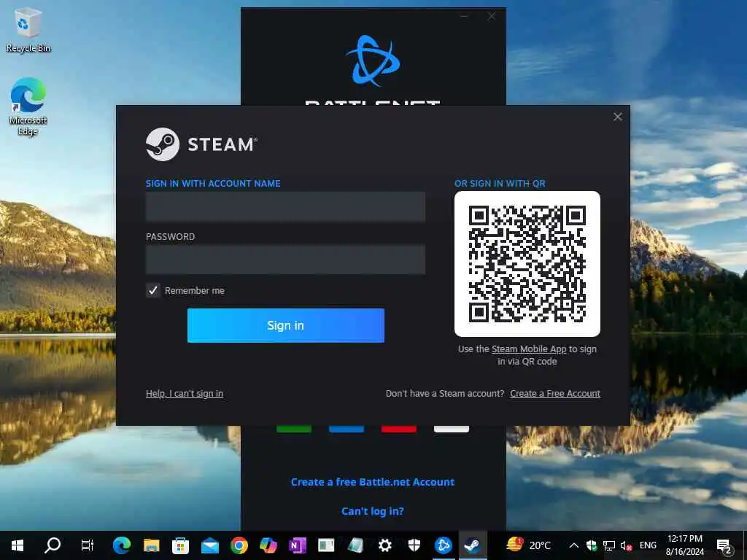
Task: Launch Microsoft Edge from the taskbar
Action: coord(122,545)
